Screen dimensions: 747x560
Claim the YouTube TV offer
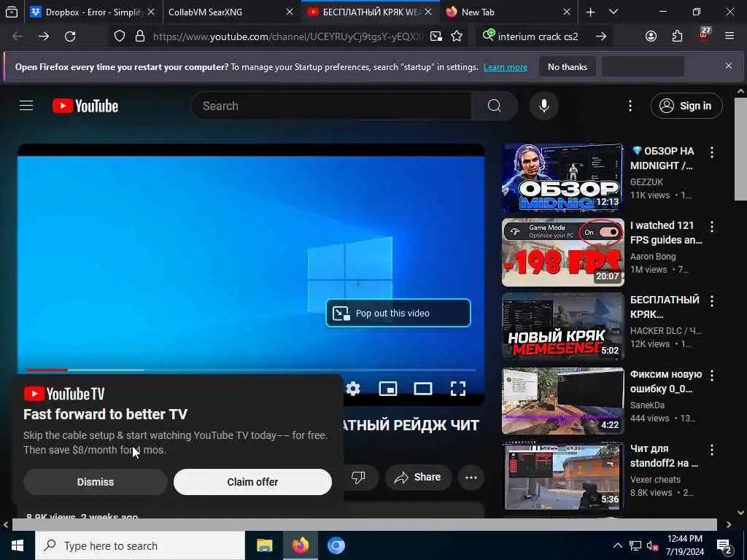tap(252, 482)
